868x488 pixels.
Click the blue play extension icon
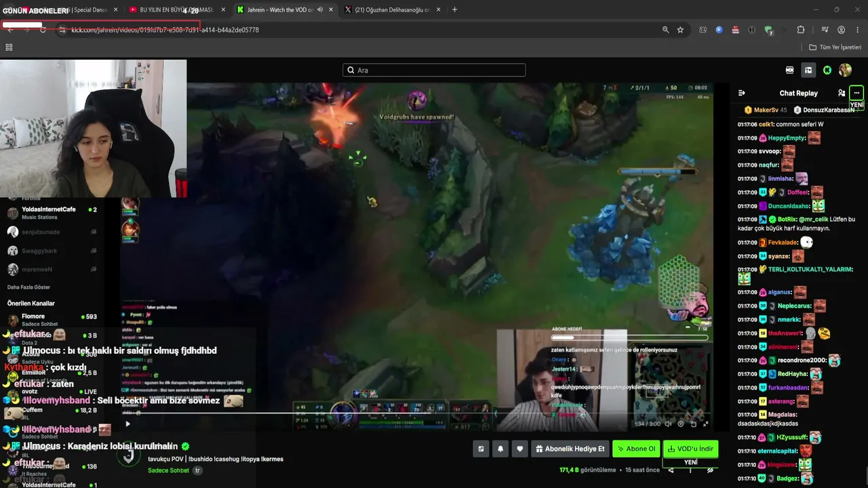tap(719, 30)
